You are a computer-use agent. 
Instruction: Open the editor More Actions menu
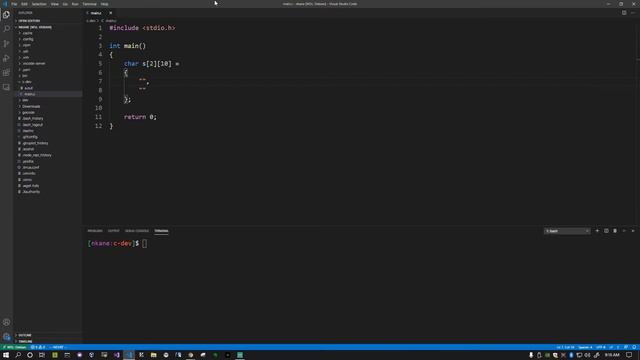[x=633, y=13]
